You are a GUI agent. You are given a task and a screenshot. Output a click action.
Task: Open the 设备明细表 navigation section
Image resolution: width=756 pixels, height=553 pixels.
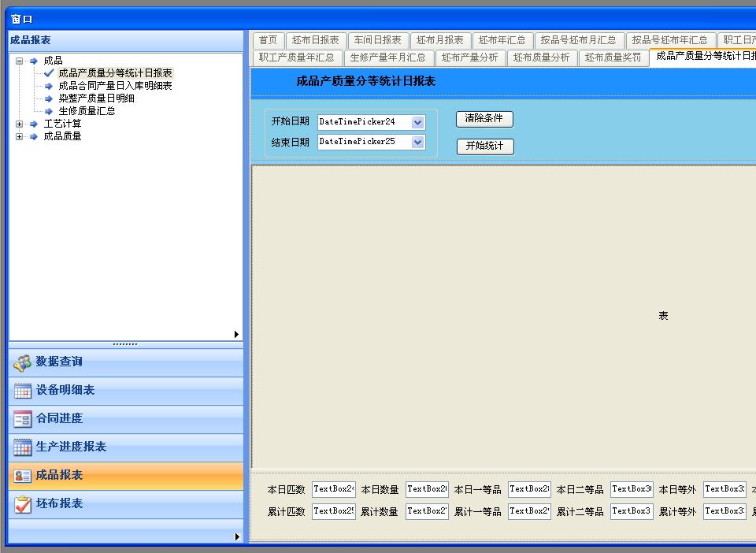coord(126,391)
